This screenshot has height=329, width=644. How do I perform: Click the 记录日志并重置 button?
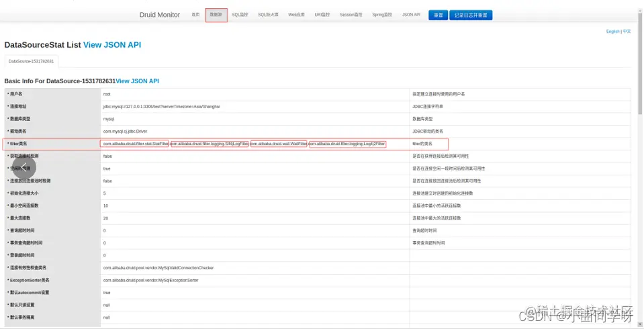471,15
